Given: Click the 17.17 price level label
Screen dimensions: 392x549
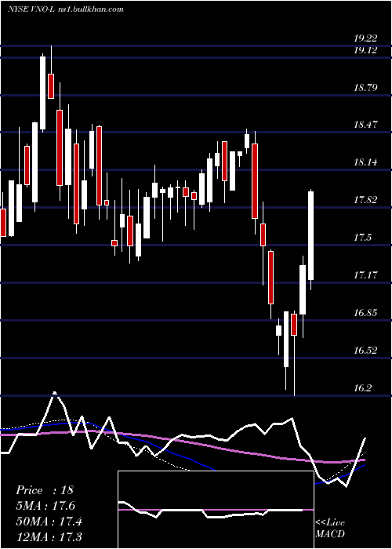Looking at the screenshot, I should pyautogui.click(x=365, y=275).
